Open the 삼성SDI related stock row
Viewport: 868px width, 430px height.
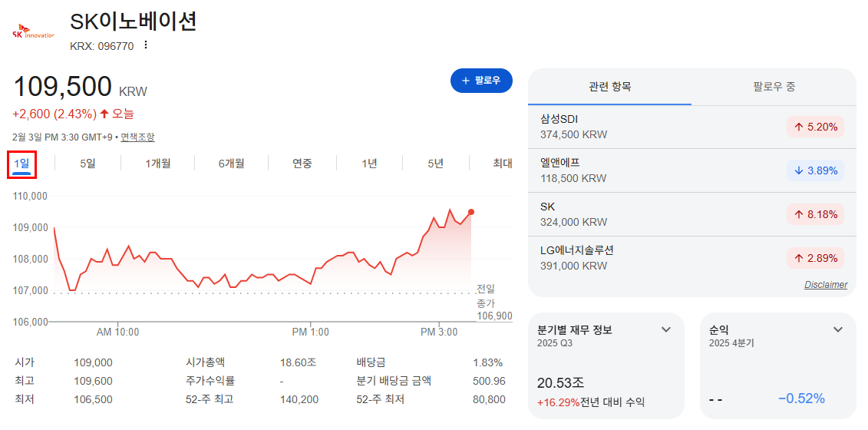coord(692,127)
